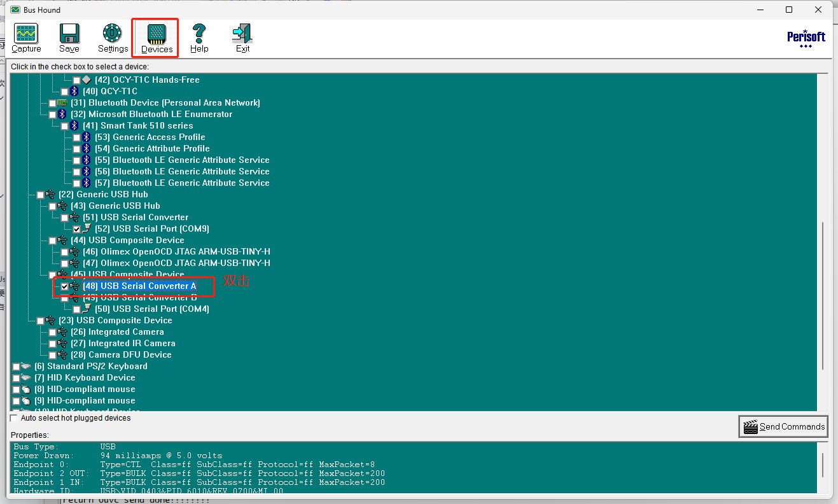The height and width of the screenshot is (504, 838).
Task: Open Settings from the toolbar
Action: [113, 38]
